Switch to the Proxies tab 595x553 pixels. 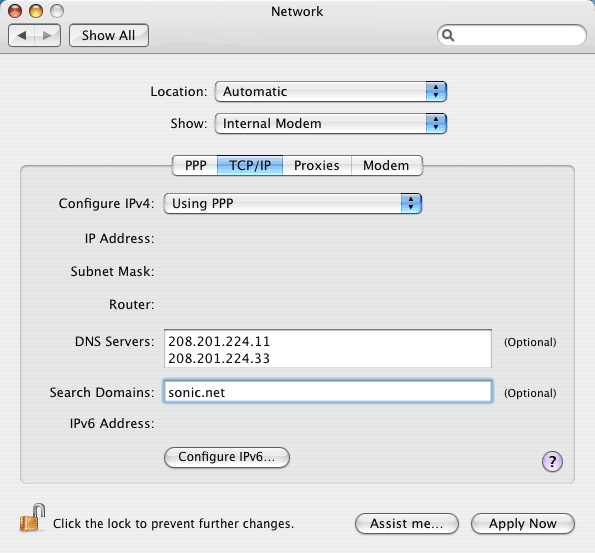pos(317,165)
